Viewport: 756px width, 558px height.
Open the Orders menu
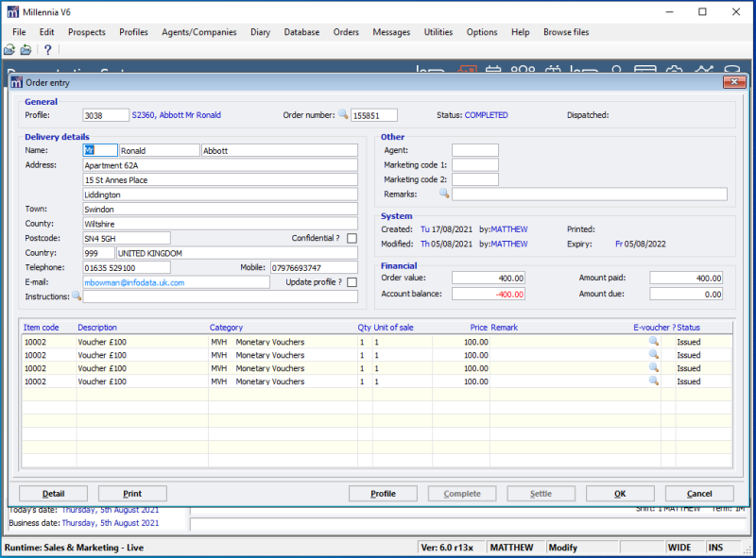pyautogui.click(x=346, y=32)
